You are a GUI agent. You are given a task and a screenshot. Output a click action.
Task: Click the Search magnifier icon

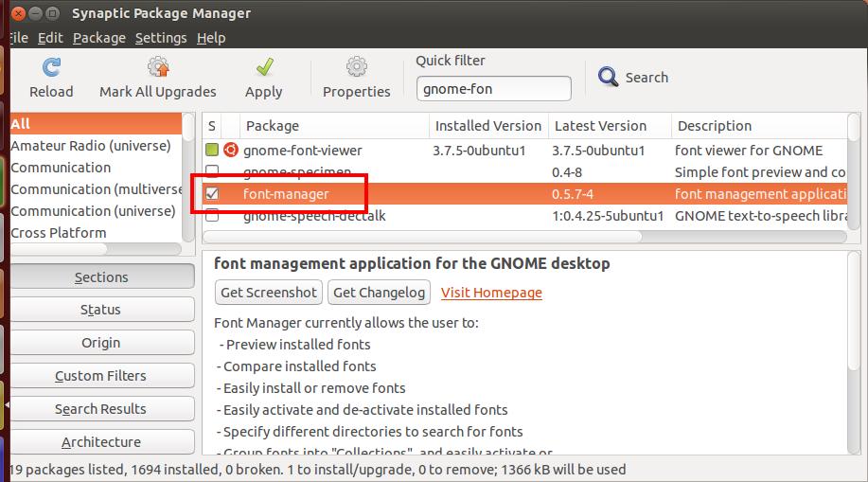[x=609, y=78]
